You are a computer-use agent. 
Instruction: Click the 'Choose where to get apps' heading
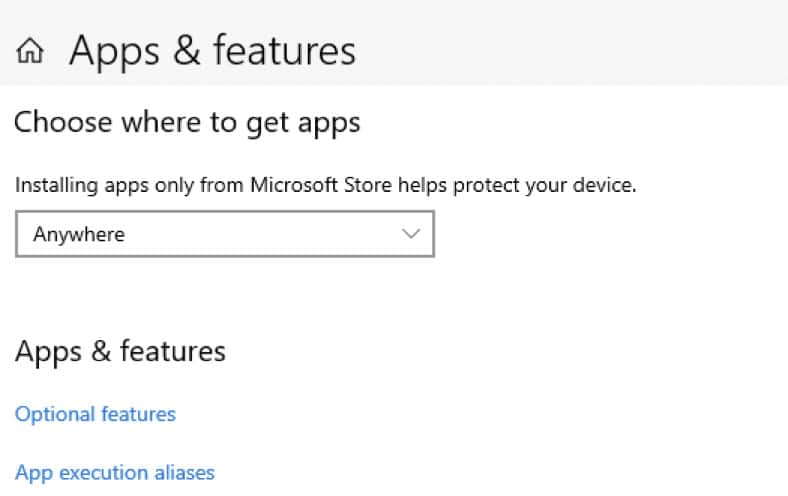[x=187, y=123]
